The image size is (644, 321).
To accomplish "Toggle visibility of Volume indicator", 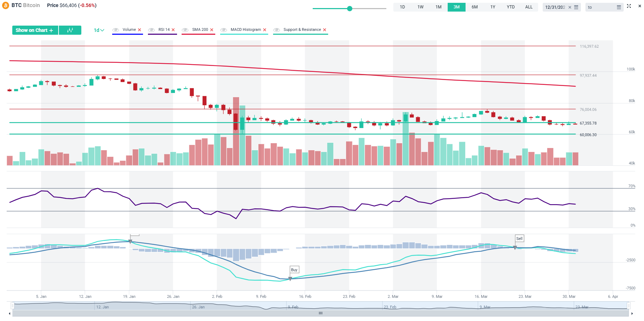I will (116, 30).
